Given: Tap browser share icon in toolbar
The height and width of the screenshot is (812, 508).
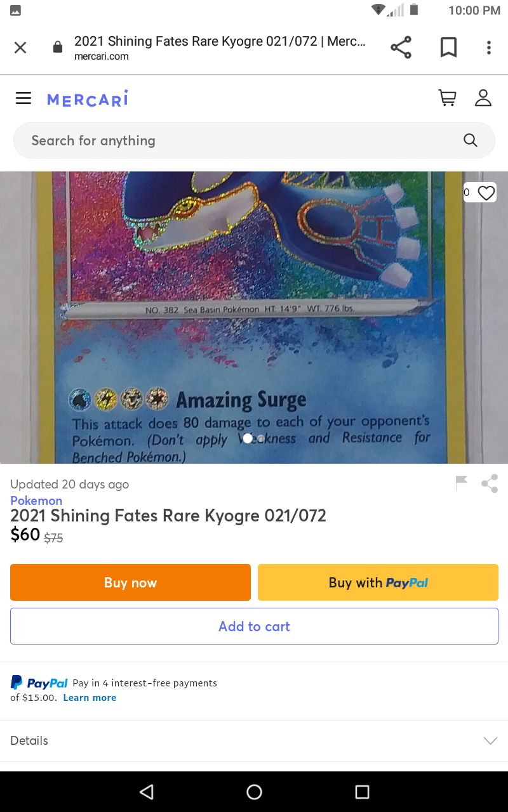Looking at the screenshot, I should point(401,48).
